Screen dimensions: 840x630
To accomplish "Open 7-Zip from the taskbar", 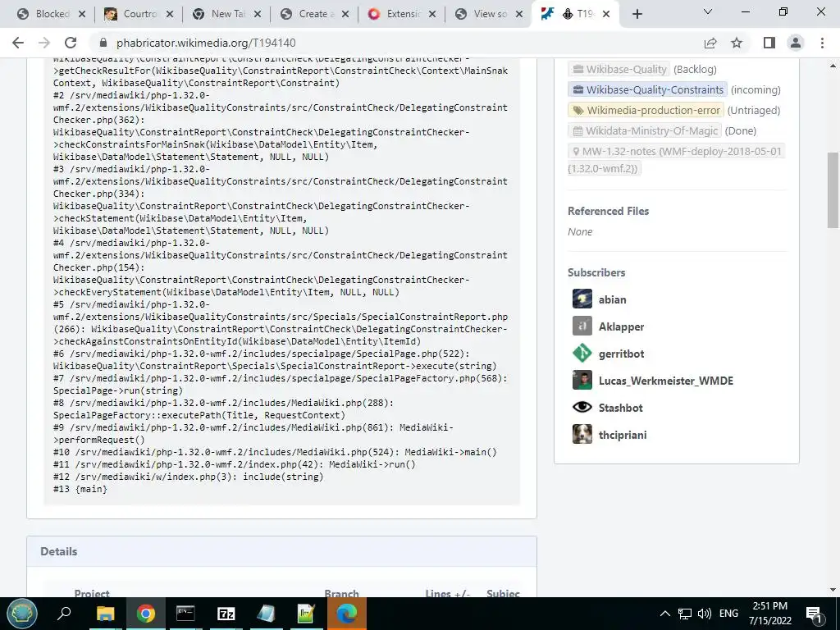I will click(x=226, y=614).
